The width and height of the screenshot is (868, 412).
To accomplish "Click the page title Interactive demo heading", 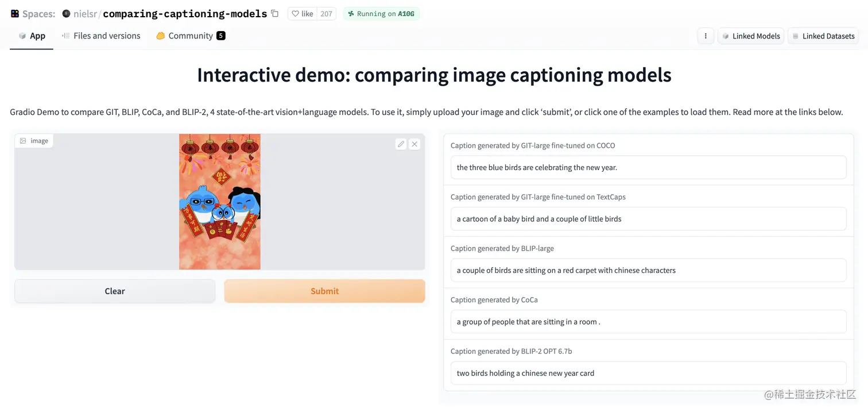I will point(434,75).
